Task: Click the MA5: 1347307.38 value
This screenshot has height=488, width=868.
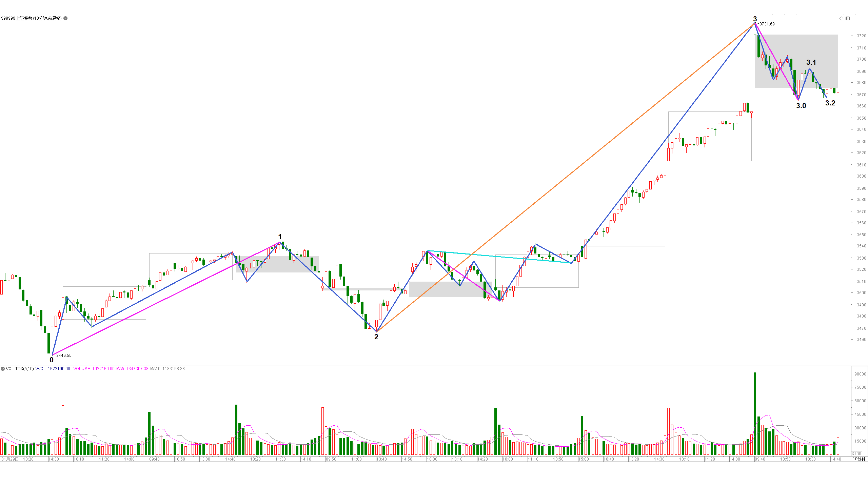Action: 132,369
